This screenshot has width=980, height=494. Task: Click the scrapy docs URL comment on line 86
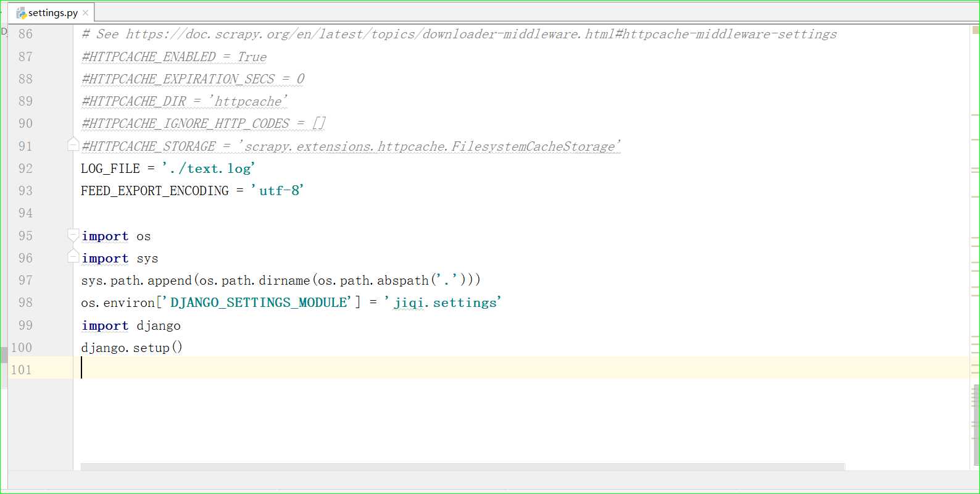[459, 34]
